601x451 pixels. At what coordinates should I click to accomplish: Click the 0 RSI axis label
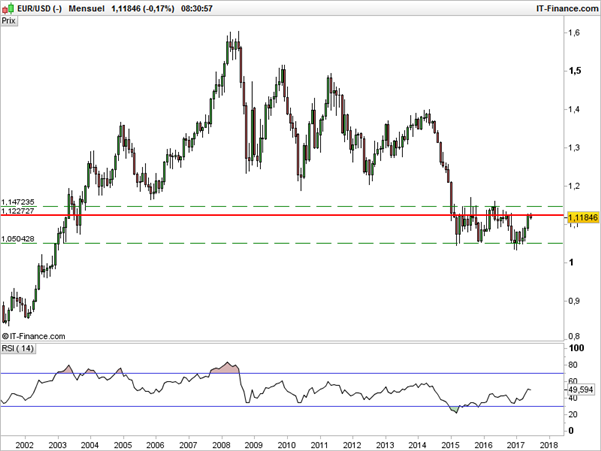[x=571, y=431]
